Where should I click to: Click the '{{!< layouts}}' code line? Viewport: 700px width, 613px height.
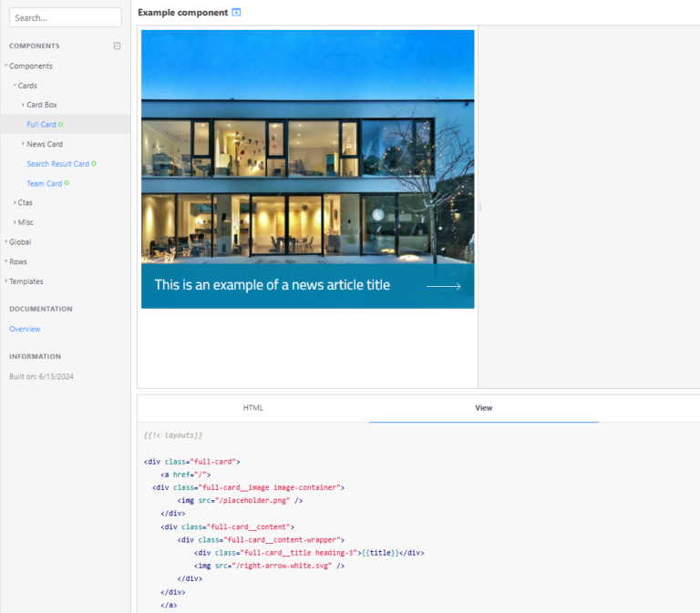[x=173, y=435]
